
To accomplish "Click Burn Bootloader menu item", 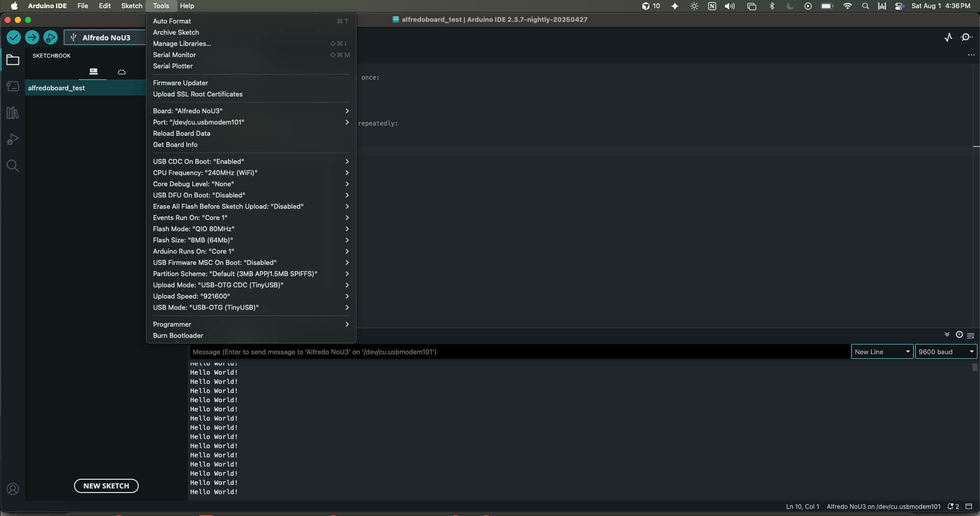I will click(x=251, y=335).
